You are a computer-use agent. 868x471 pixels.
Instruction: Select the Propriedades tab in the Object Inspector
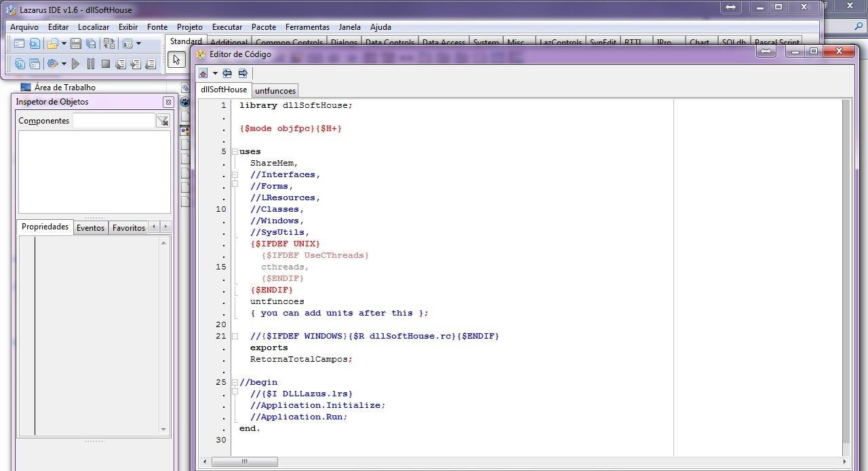45,227
